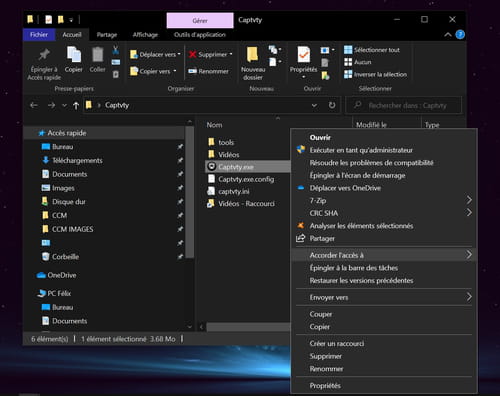Click the Déplacer vers button
500x396 pixels.
[155, 54]
